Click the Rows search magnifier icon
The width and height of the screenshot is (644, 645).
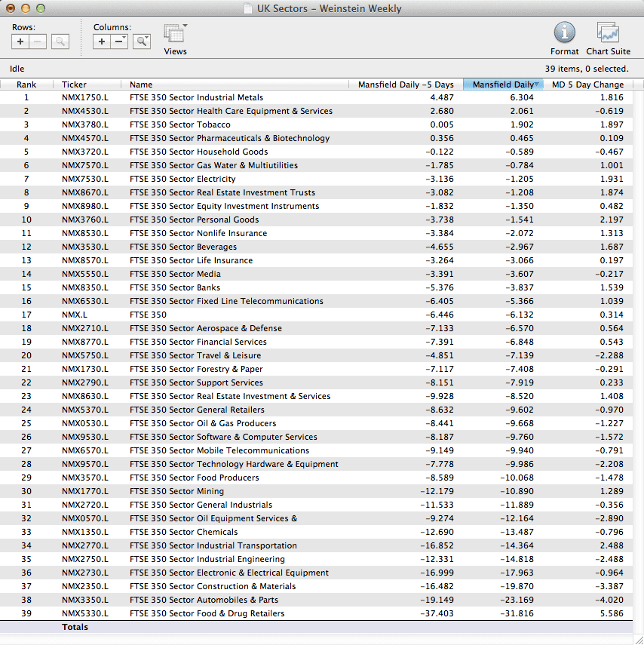(x=60, y=42)
